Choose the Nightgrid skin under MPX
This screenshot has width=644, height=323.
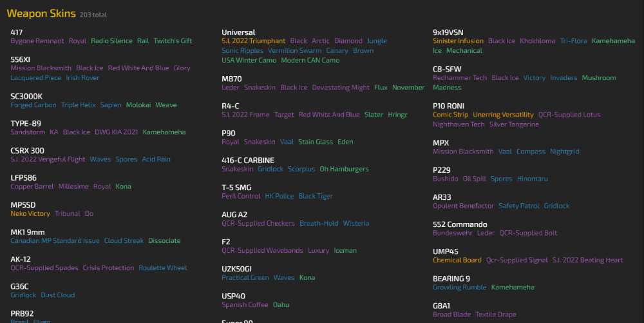coord(564,152)
